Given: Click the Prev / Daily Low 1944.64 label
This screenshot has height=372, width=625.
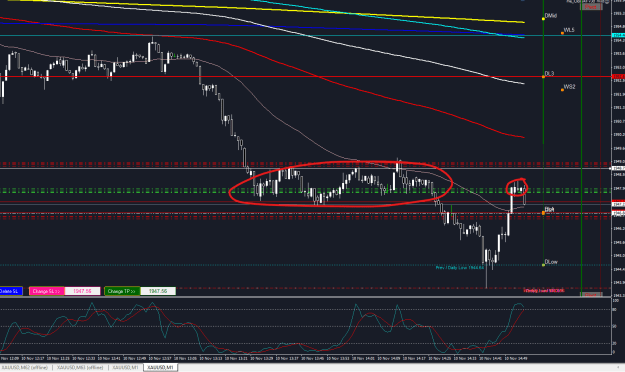Looking at the screenshot, I should pyautogui.click(x=460, y=268).
